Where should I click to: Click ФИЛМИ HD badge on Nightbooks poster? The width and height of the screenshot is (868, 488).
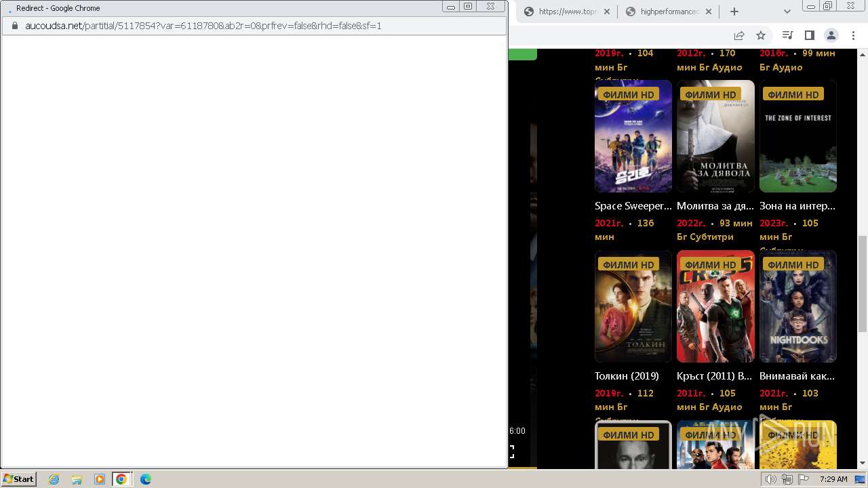[x=793, y=265]
